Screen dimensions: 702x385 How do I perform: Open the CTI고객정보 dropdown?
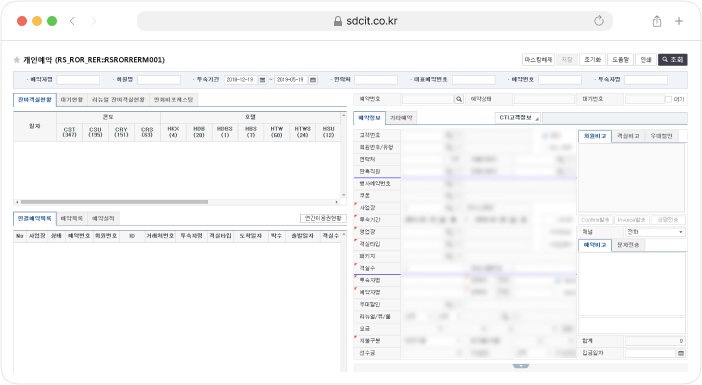point(518,118)
